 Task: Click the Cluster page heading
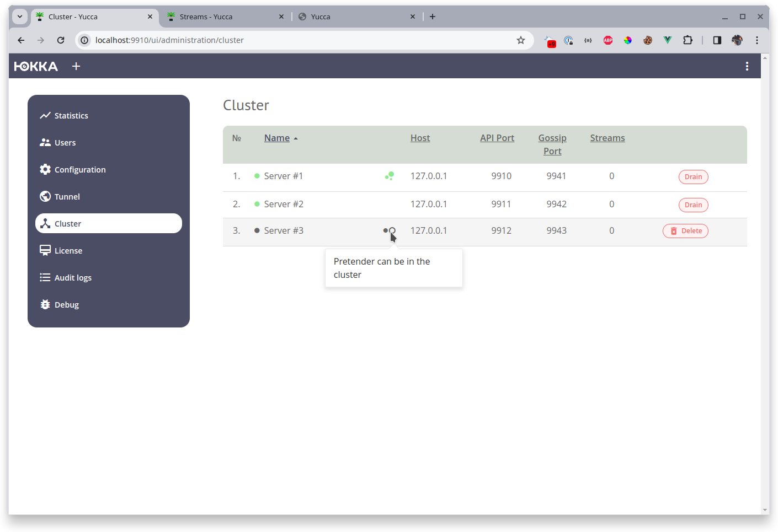[x=246, y=105]
